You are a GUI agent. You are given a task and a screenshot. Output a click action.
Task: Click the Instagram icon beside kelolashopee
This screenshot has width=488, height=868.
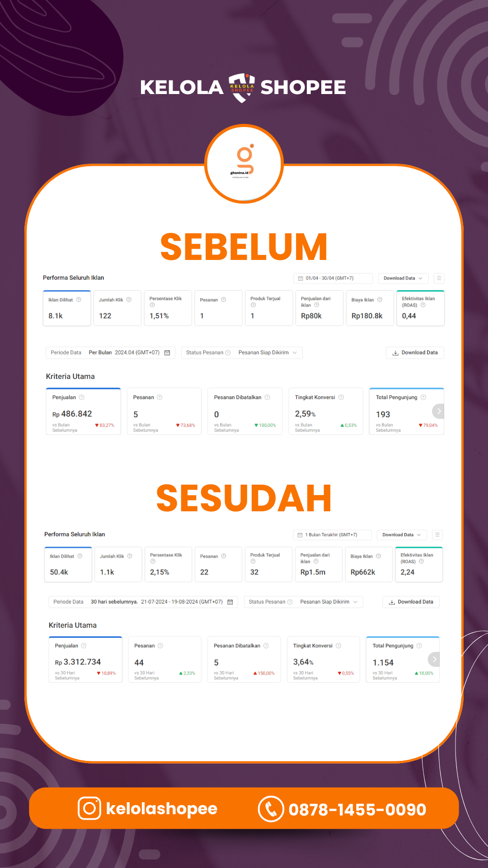tap(89, 808)
